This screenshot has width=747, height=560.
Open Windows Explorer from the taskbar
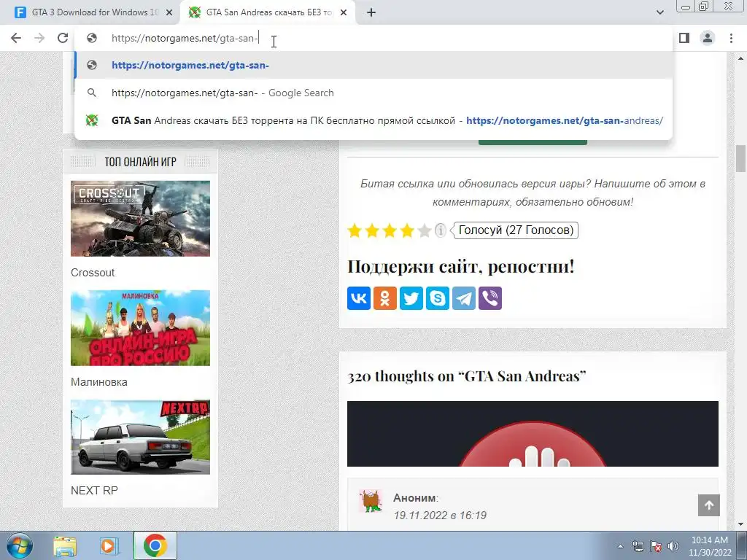[x=65, y=545]
